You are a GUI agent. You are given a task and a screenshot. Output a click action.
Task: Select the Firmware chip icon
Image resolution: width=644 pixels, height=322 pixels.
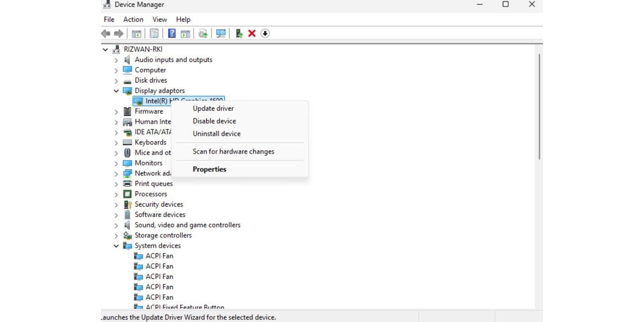coord(127,111)
